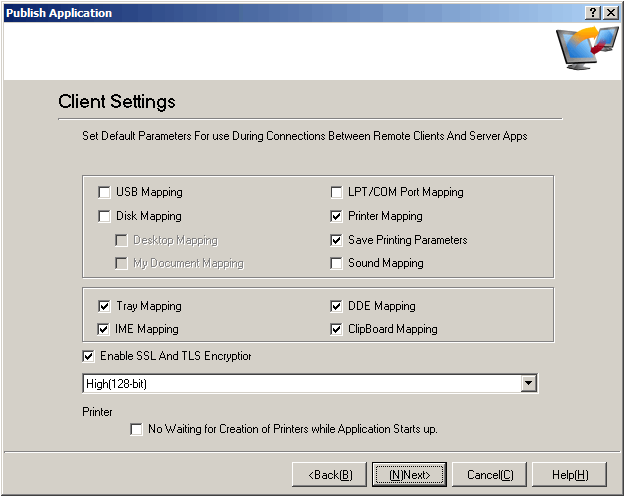Tick the LPT/COM Port Mapping option
The height and width of the screenshot is (496, 624).
tap(337, 192)
